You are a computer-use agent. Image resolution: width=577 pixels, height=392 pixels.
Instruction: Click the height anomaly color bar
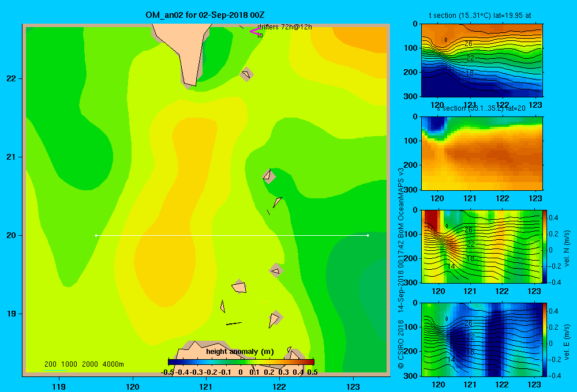pos(241,362)
